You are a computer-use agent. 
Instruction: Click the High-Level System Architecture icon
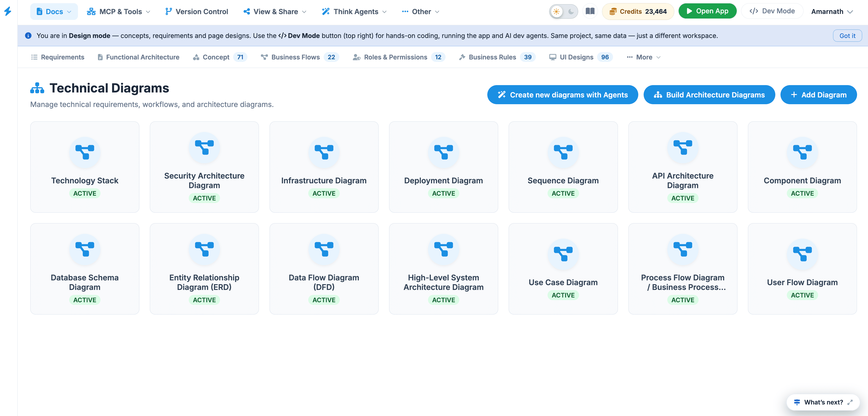click(443, 249)
